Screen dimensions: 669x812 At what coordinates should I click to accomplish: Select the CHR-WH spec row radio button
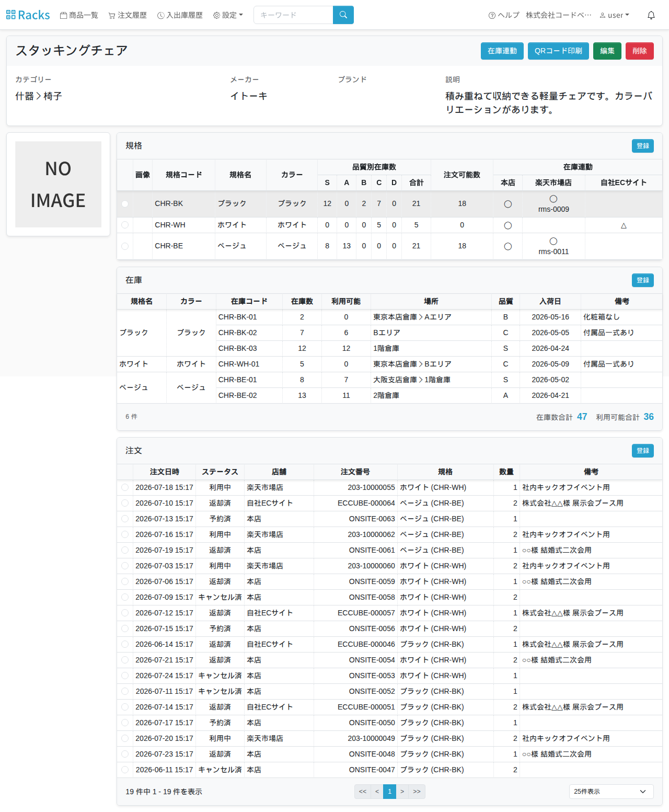coord(125,225)
